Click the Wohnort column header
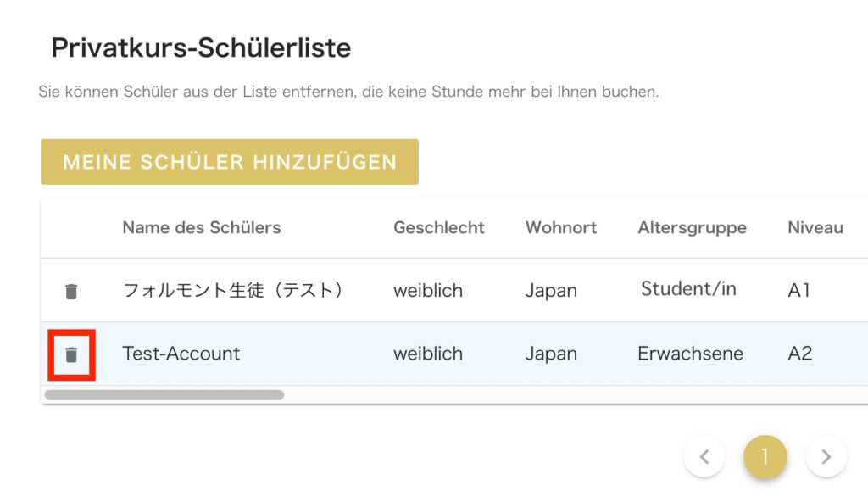The height and width of the screenshot is (502, 868). click(561, 228)
